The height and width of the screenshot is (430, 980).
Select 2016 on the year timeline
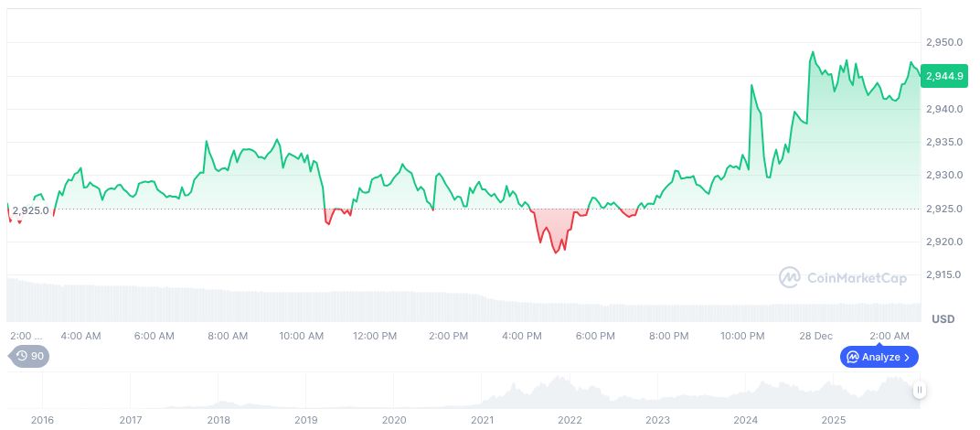coord(42,420)
